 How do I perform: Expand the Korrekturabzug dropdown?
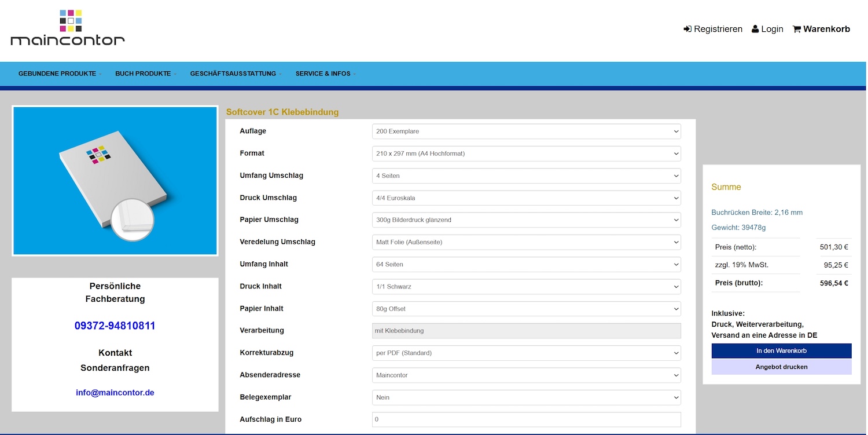(x=527, y=353)
